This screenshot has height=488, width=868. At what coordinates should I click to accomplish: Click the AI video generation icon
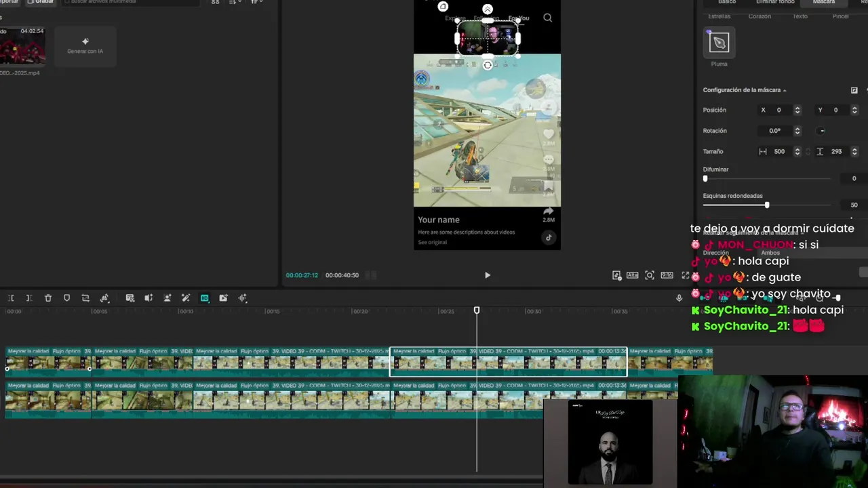pyautogui.click(x=223, y=298)
